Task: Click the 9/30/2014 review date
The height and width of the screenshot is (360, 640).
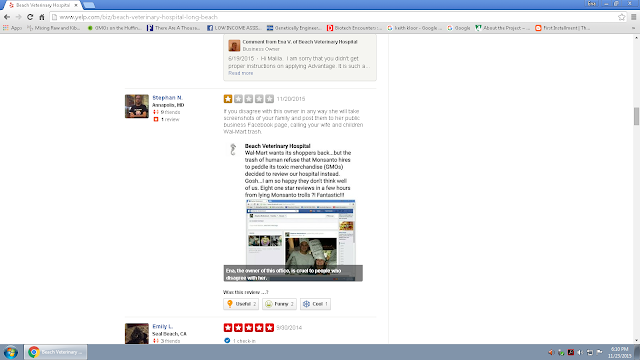Action: [x=289, y=328]
